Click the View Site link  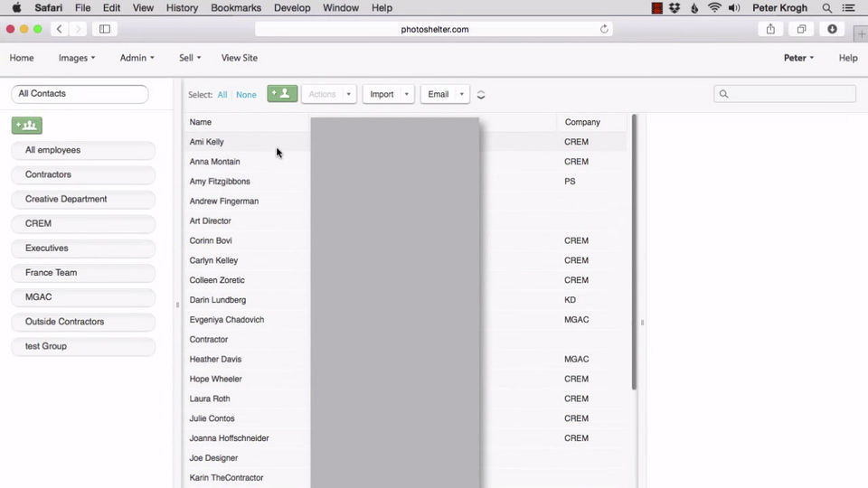[x=239, y=58]
